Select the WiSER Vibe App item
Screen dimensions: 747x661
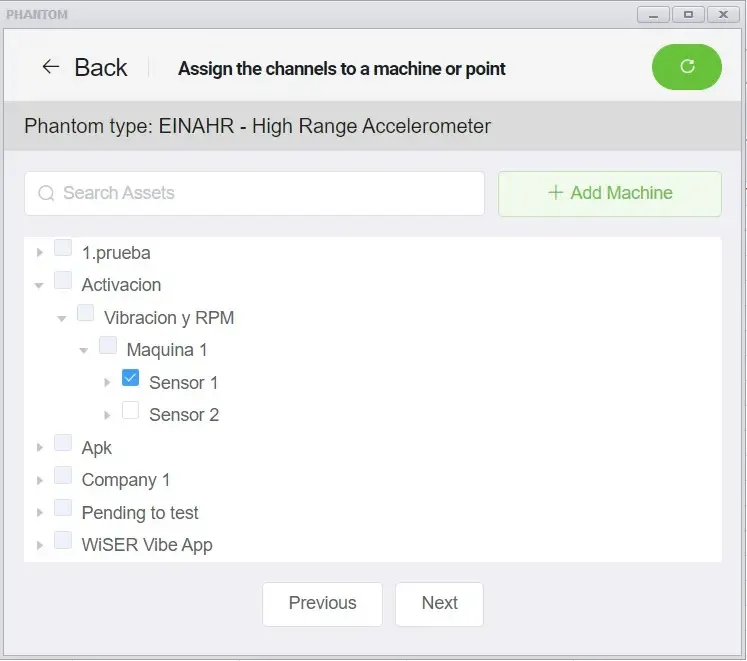point(147,545)
